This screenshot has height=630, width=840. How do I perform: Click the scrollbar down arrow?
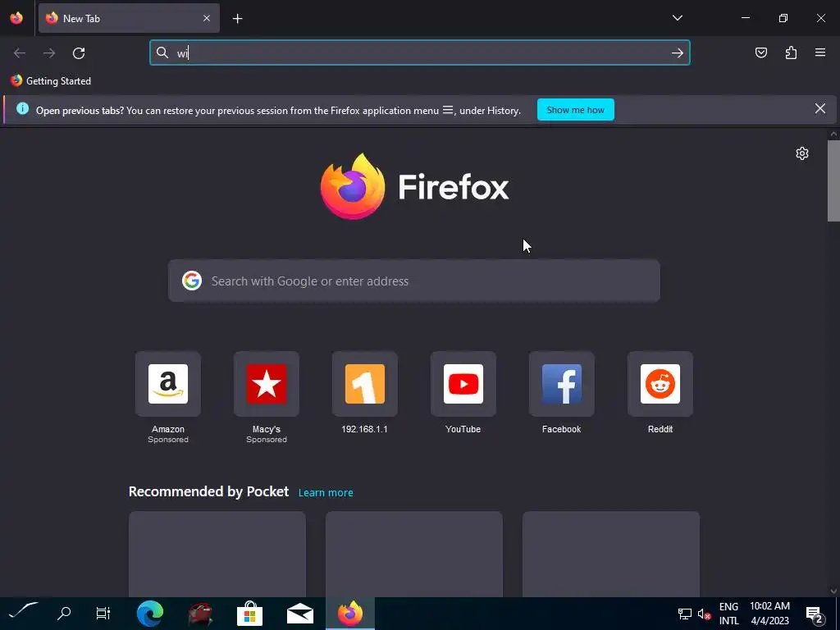pyautogui.click(x=833, y=591)
